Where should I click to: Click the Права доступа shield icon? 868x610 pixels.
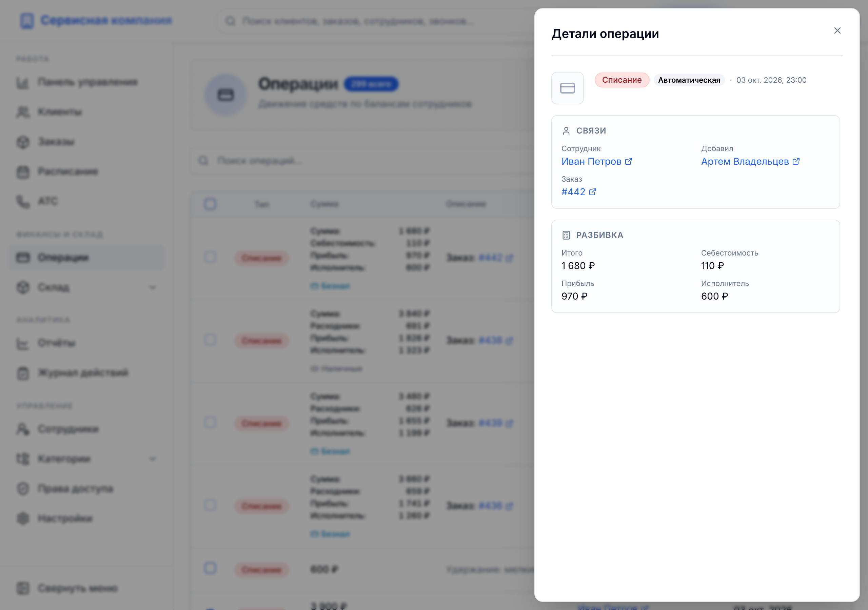[x=23, y=489]
